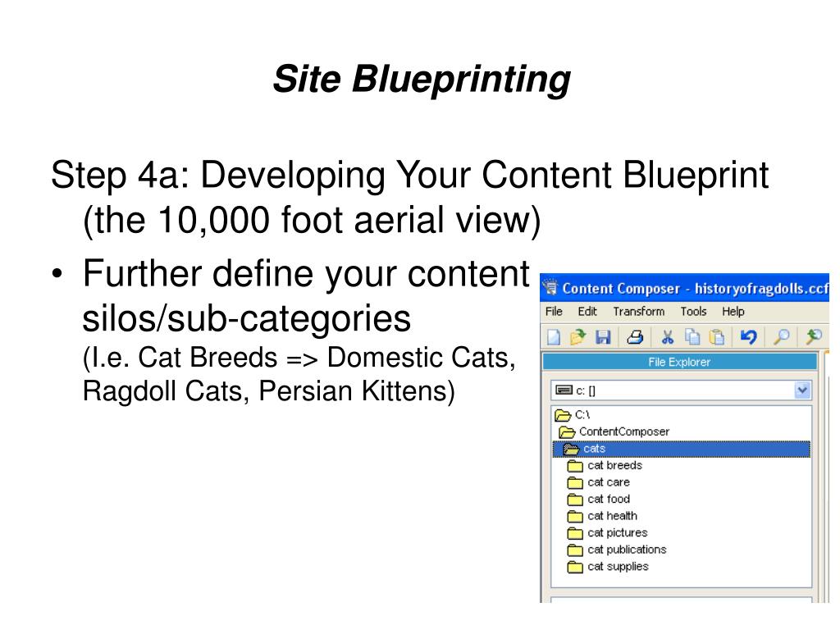Click the Copy toolbar icon
Screen dimensions: 840x630
tap(692, 337)
